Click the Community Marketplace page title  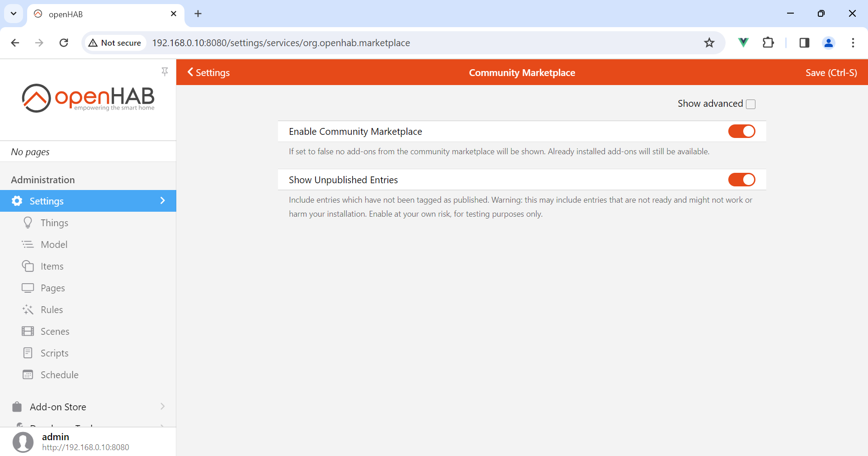(522, 72)
